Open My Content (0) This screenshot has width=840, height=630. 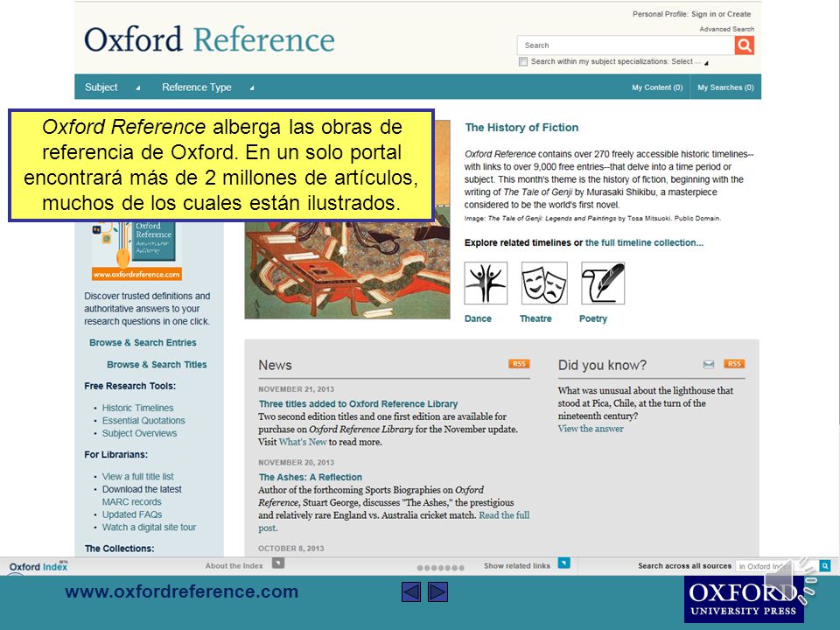tap(657, 87)
